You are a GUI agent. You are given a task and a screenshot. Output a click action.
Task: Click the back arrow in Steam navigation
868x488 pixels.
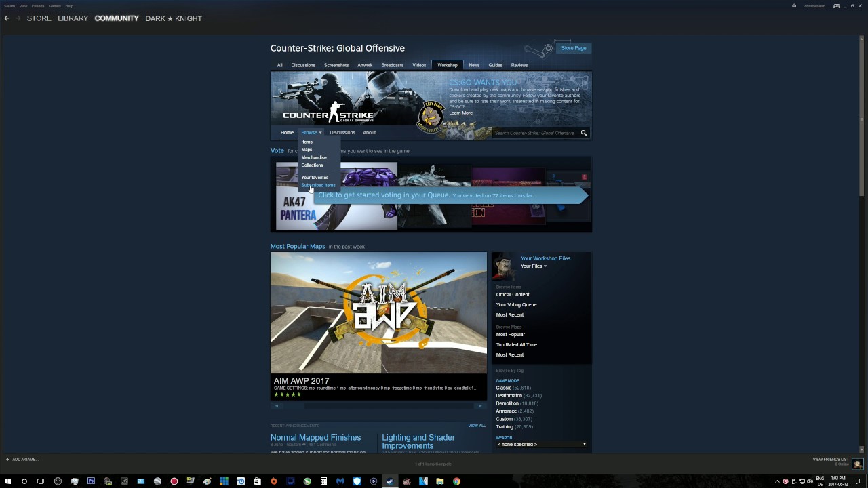pyautogui.click(x=7, y=18)
